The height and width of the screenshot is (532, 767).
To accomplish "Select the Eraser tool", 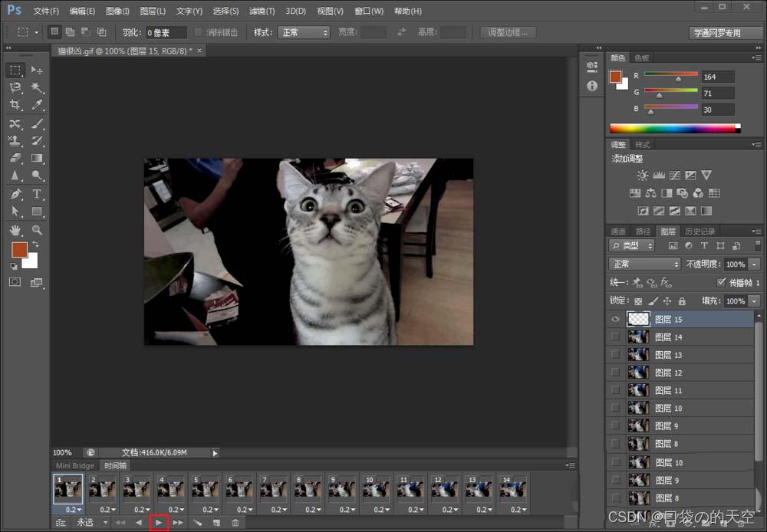I will click(15, 158).
